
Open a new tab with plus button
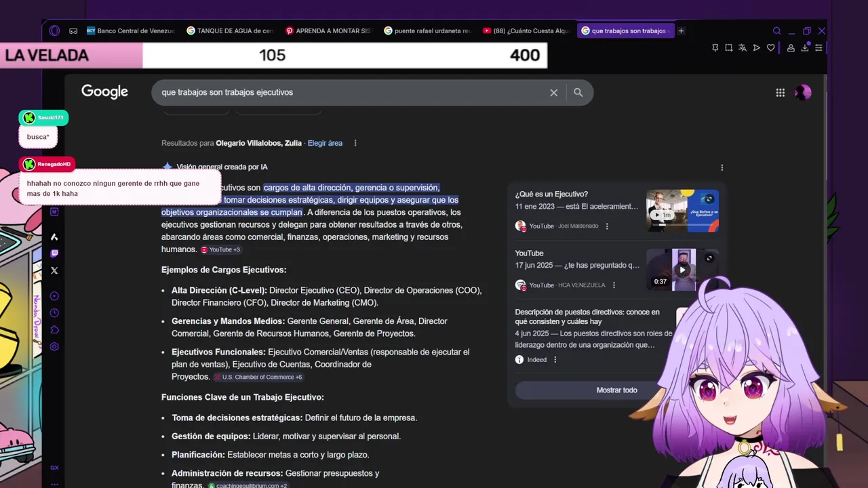pos(682,30)
